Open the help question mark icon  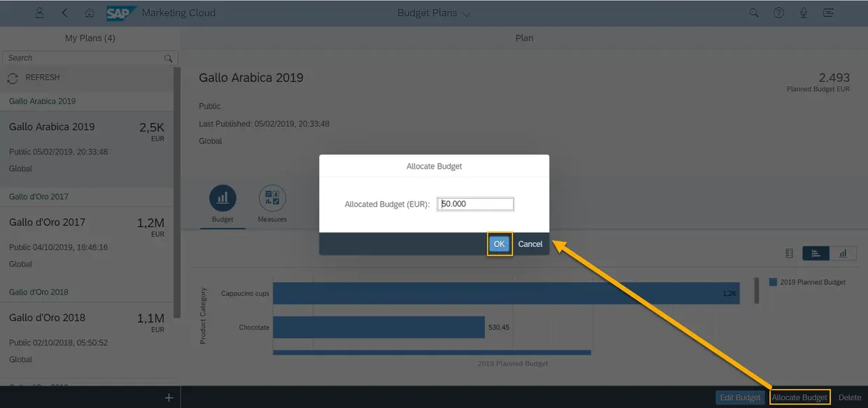pyautogui.click(x=778, y=13)
